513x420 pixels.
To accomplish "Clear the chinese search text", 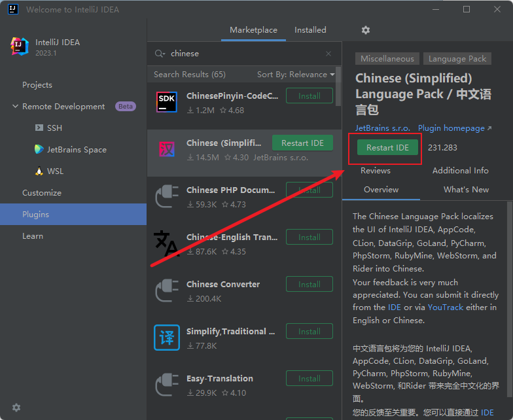I will (x=328, y=54).
